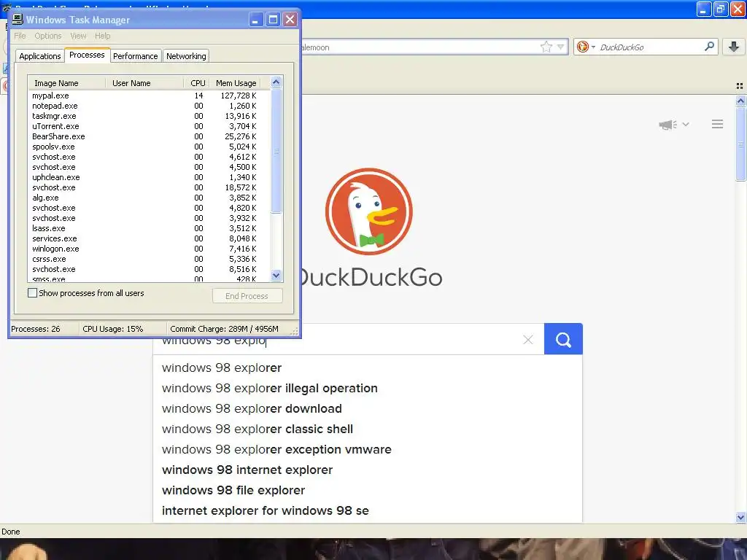Submit search with blue magnifier button
The image size is (747, 560).
coord(563,339)
